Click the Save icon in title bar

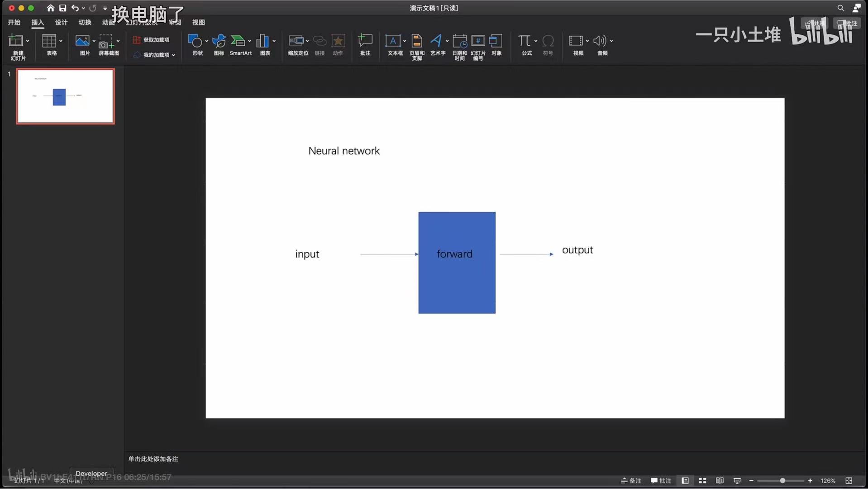62,8
